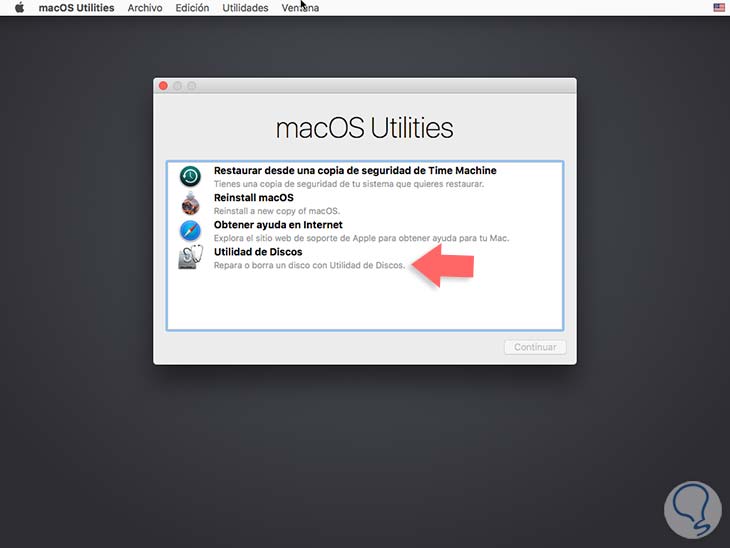Viewport: 730px width, 548px height.
Task: Open the Edición menu
Action: [x=192, y=8]
